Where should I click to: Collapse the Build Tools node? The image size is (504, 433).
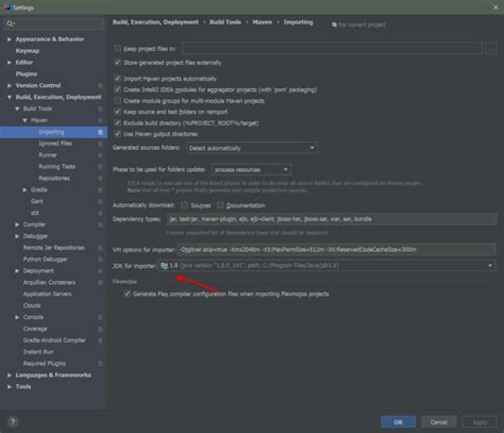click(x=17, y=109)
